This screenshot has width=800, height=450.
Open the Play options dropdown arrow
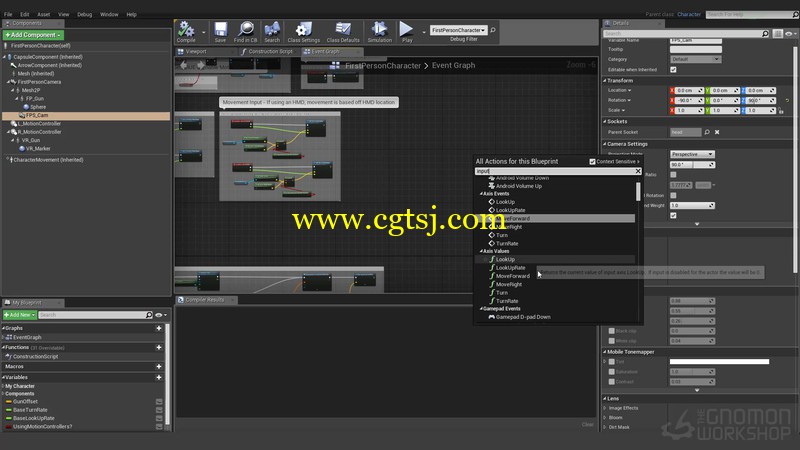(x=423, y=32)
